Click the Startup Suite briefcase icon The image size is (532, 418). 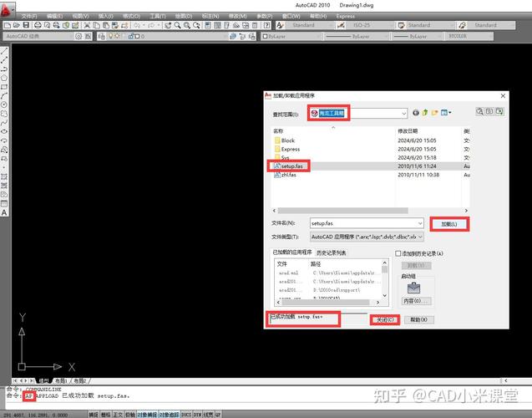coord(413,288)
